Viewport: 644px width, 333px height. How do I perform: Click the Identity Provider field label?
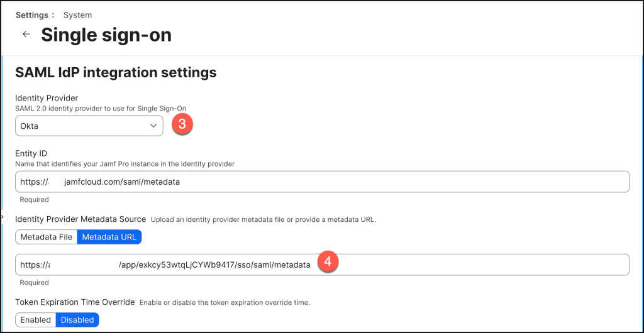47,98
